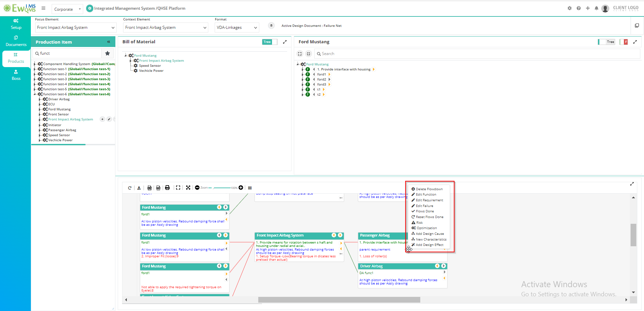This screenshot has height=311, width=644.
Task: Click the expand-all icon in the Ford Mustang panel
Action: [300, 54]
